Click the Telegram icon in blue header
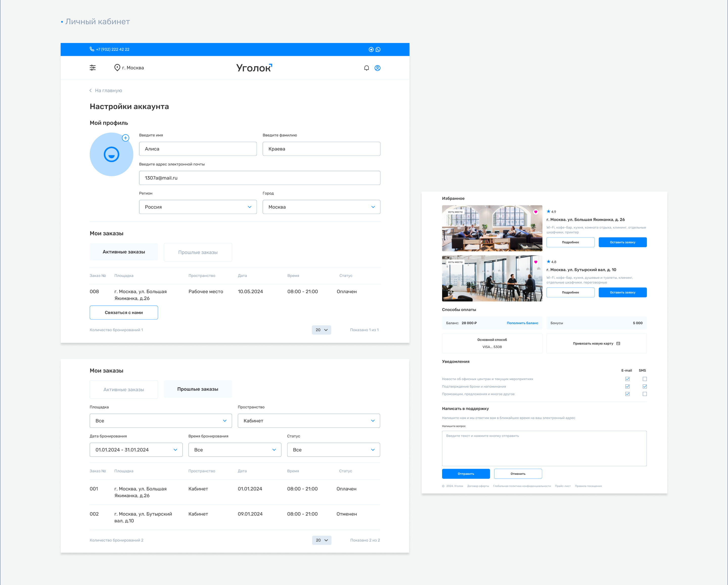The image size is (728, 585). point(371,49)
